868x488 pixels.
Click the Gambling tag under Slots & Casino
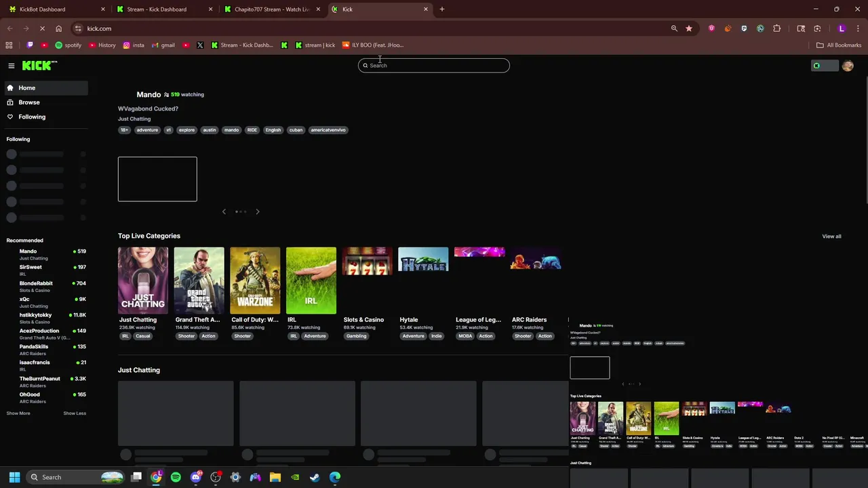(x=356, y=336)
